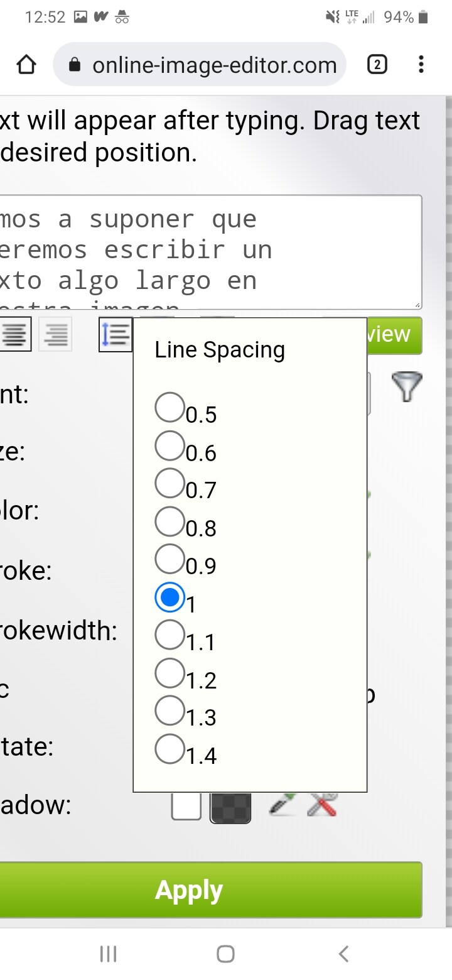The width and height of the screenshot is (452, 980).
Task: Click inside the text entry box
Action: click(x=207, y=251)
